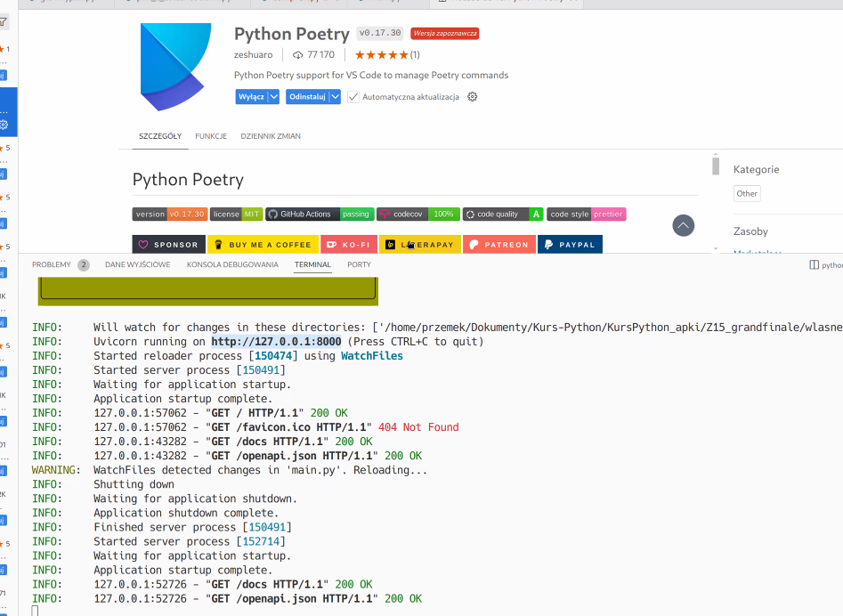This screenshot has height=616, width=843.
Task: Click the WARNING line in terminal
Action: (x=230, y=470)
